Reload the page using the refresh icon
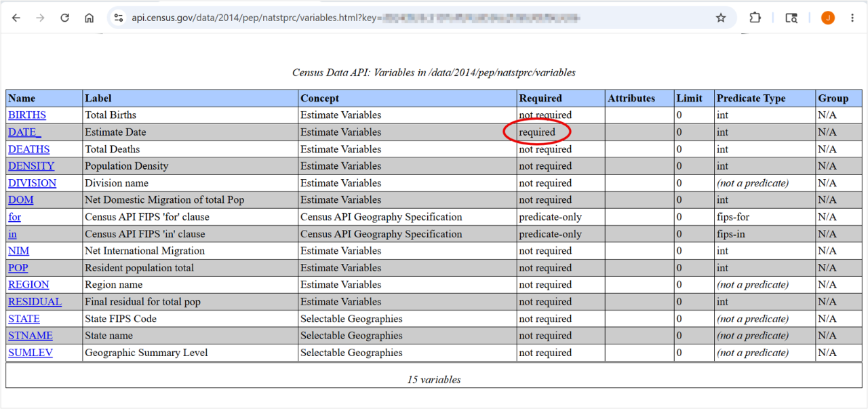The image size is (868, 409). pyautogui.click(x=65, y=18)
